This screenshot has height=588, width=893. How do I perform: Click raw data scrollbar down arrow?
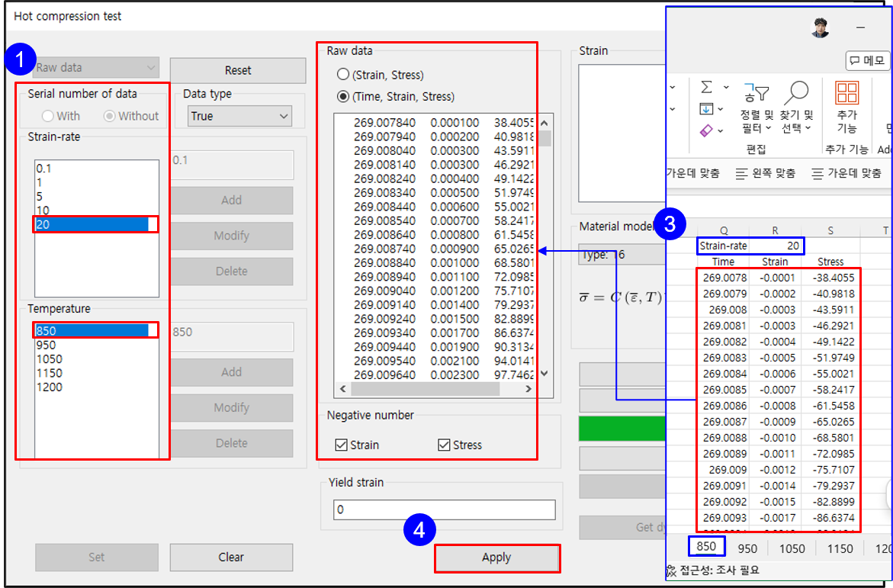544,374
